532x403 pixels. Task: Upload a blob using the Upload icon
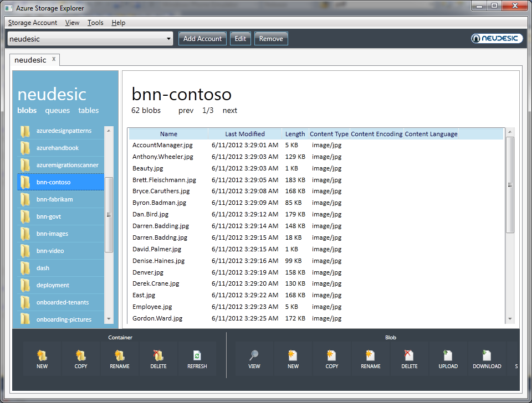tap(448, 356)
